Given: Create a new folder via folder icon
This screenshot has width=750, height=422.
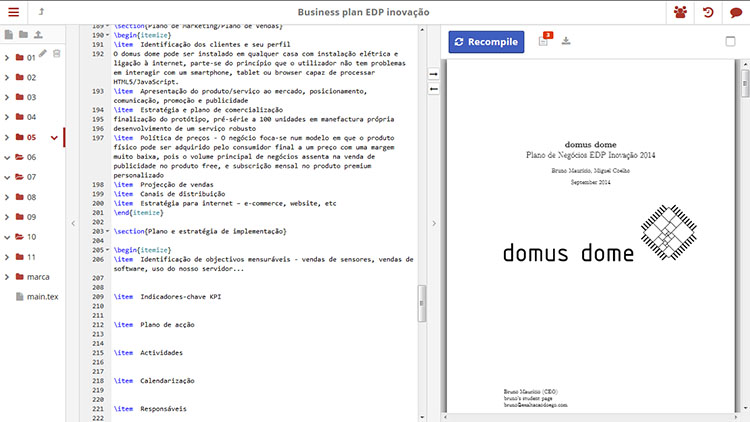Looking at the screenshot, I should (23, 34).
